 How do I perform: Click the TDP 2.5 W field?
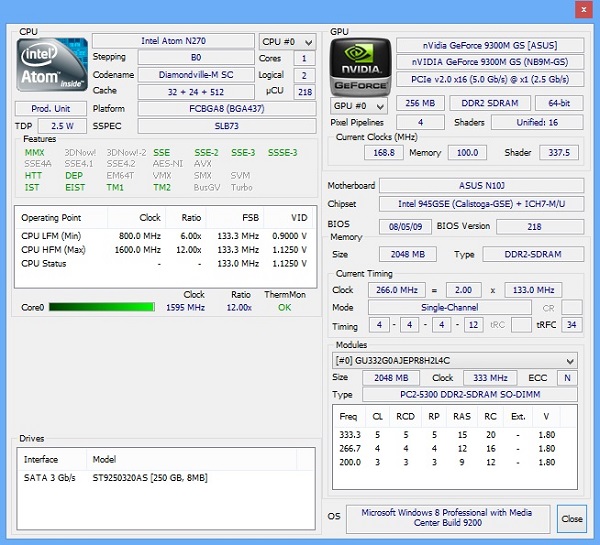[62, 126]
